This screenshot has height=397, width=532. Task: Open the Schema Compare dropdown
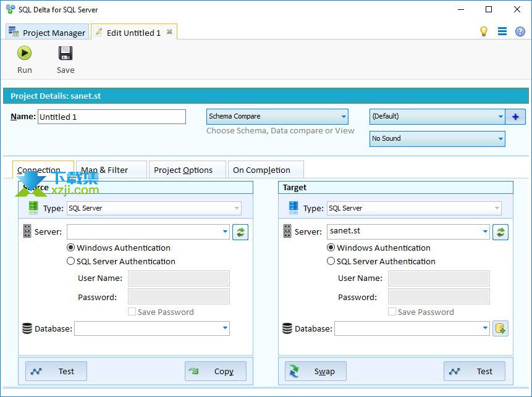pos(277,117)
